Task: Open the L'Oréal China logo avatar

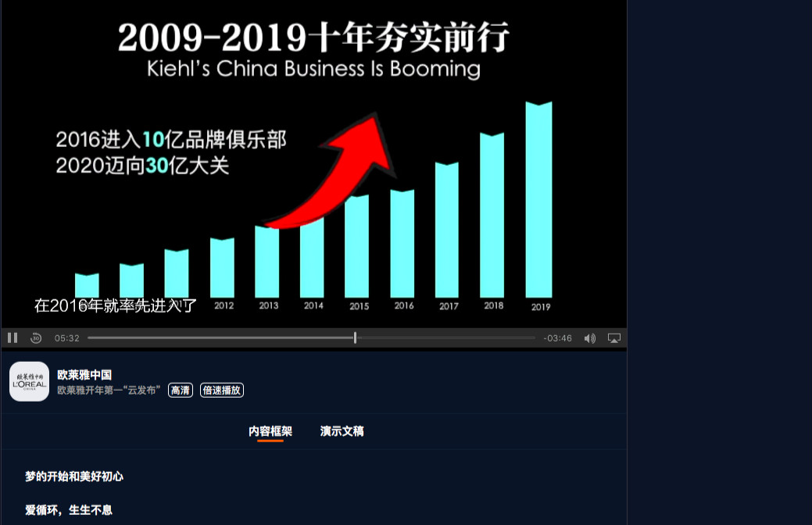Action: click(29, 381)
